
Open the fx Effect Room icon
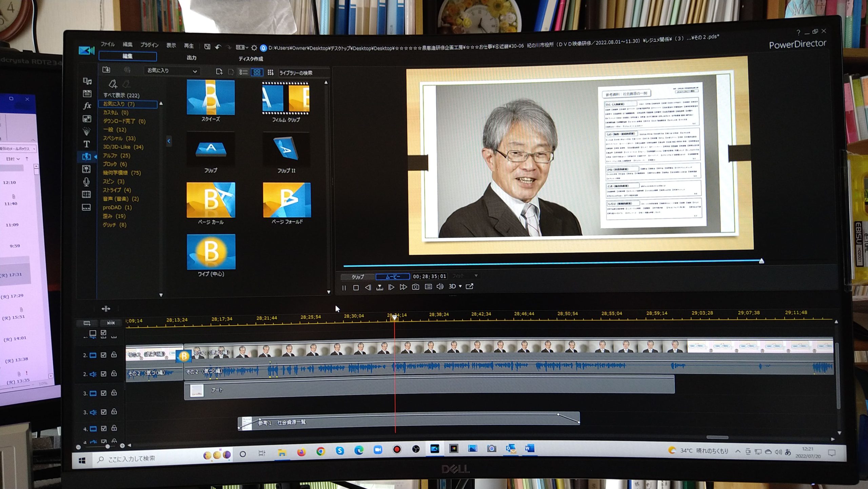(x=87, y=106)
